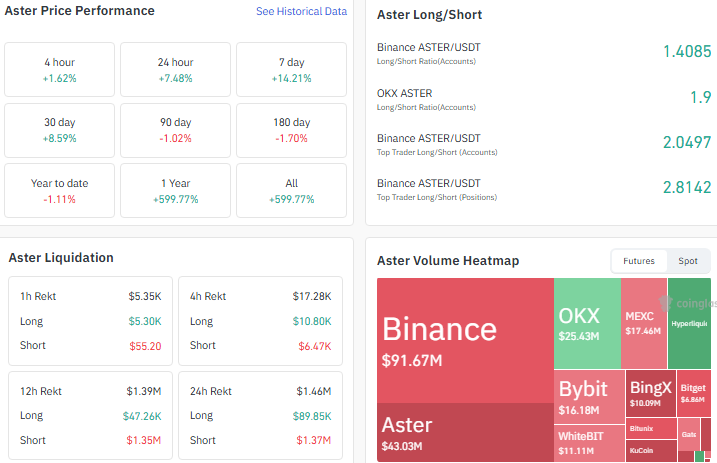717x463 pixels.
Task: Click the Aster Volume Heatmap heading
Action: 448,261
